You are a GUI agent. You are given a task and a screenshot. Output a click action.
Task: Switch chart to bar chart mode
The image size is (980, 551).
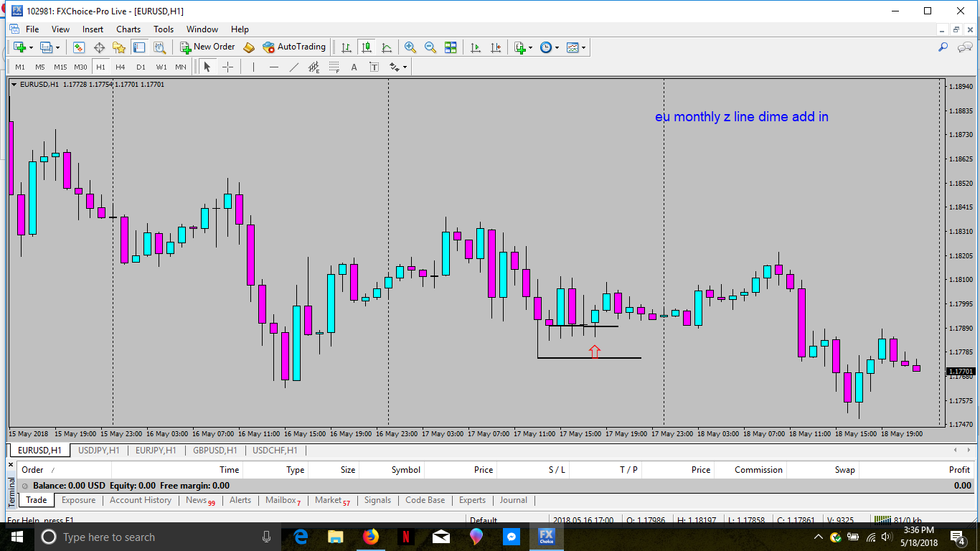coord(347,47)
